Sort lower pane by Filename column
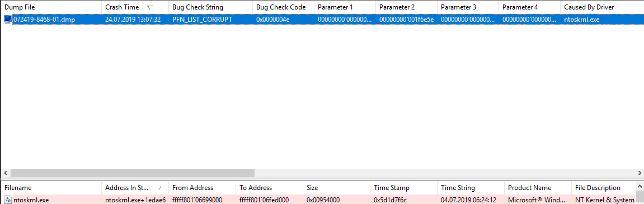Viewport: 644px width, 204px height. click(51, 188)
